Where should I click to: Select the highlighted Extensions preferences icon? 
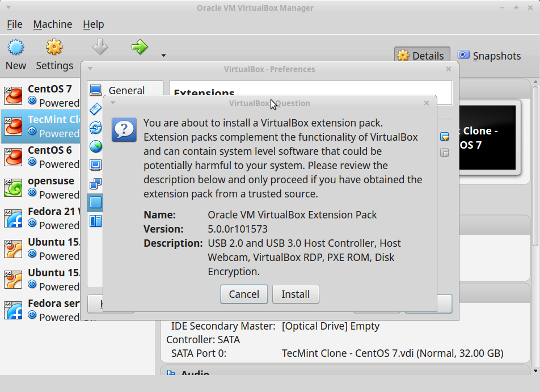click(95, 203)
